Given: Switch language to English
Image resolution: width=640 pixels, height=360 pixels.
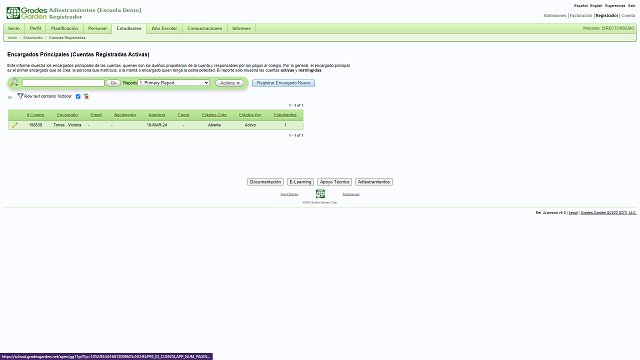Looking at the screenshot, I should 596,6.
